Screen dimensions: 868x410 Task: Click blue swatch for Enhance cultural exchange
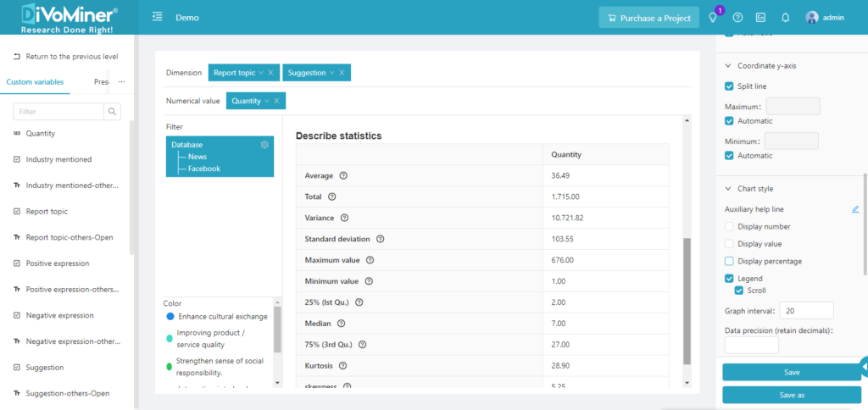(170, 317)
